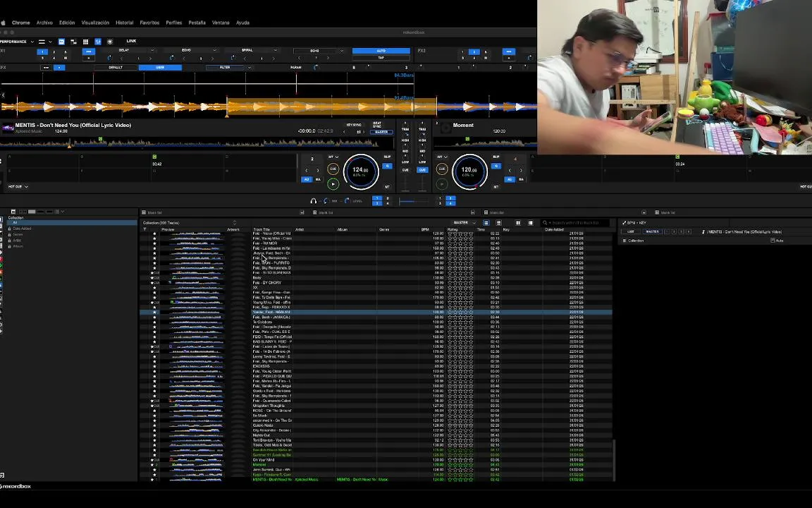Open the Historial menu
Screen dimensions: 812x508
[x=124, y=23]
